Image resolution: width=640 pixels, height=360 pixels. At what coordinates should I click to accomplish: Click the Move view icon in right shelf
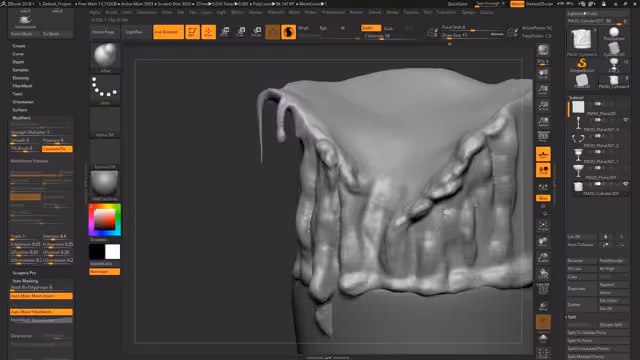[x=543, y=242]
